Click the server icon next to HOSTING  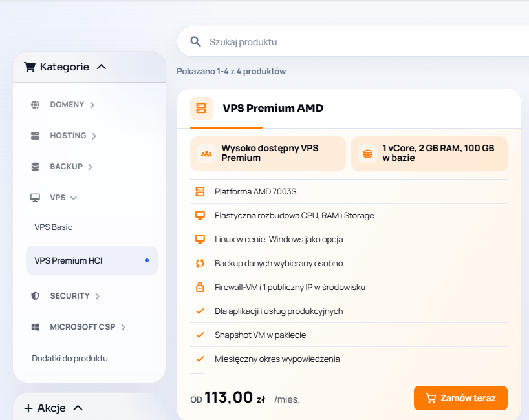pyautogui.click(x=35, y=136)
